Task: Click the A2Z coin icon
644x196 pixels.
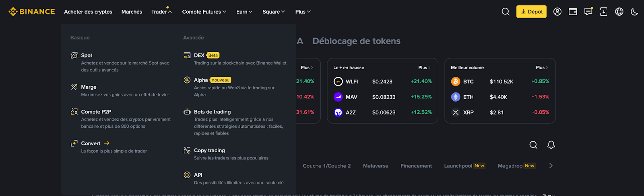Action: pyautogui.click(x=338, y=112)
